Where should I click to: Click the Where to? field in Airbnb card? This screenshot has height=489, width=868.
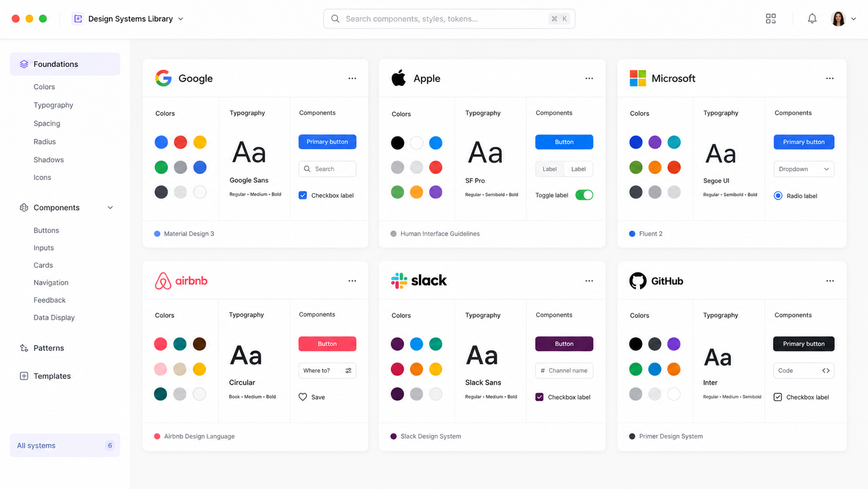click(327, 371)
